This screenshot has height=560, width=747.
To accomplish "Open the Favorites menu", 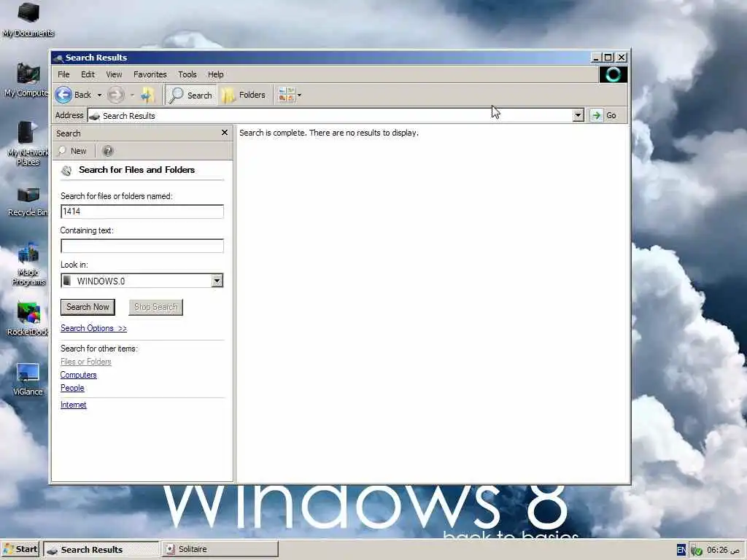I will click(x=150, y=74).
